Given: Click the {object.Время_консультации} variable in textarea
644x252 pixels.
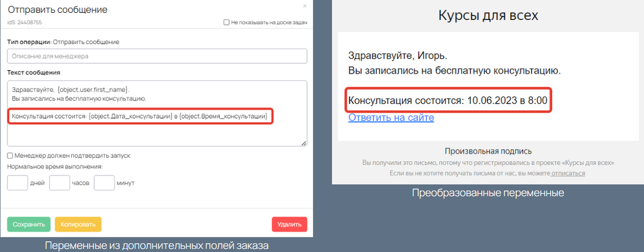Looking at the screenshot, I should click(x=224, y=117).
